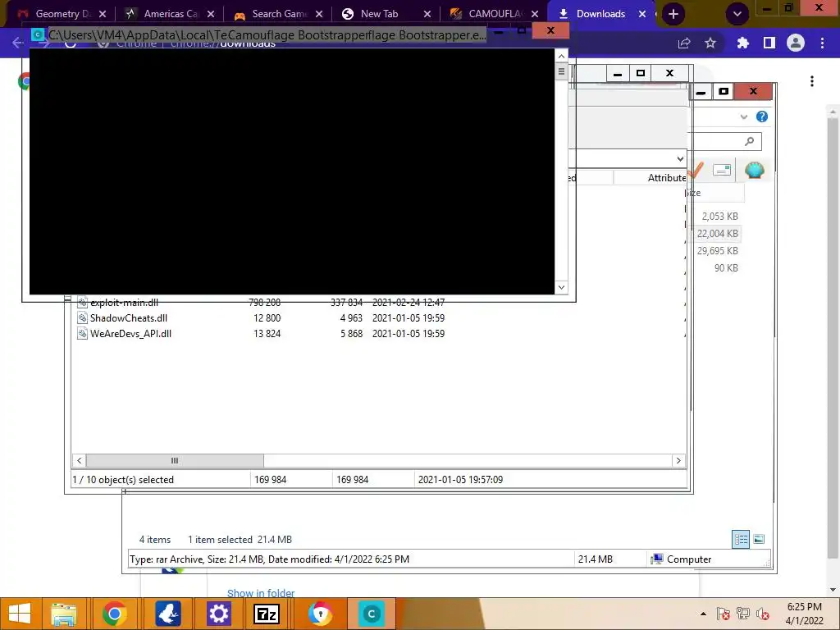Sort by the Attributes column in 7-Zip
The image size is (840, 630).
(666, 178)
